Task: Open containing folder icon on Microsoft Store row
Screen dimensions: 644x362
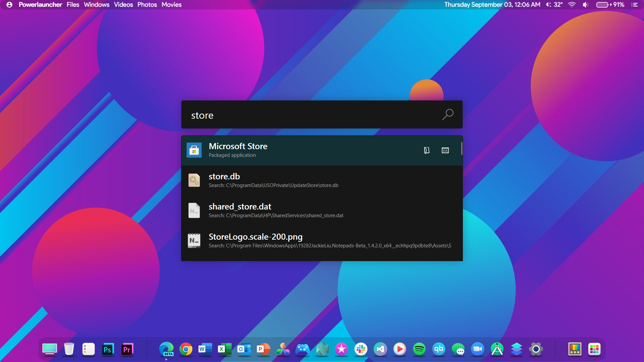Action: (426, 150)
